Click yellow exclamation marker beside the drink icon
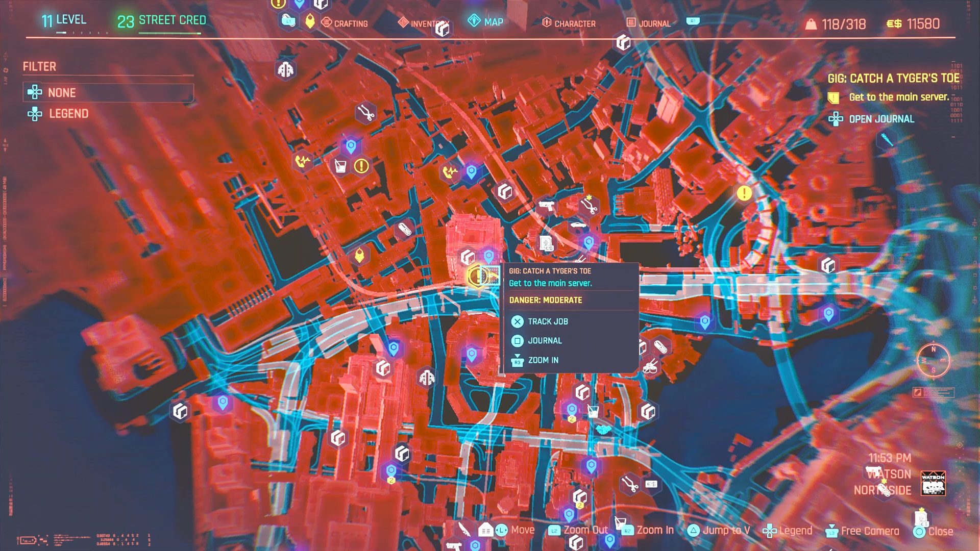The height and width of the screenshot is (551, 980). (x=361, y=166)
